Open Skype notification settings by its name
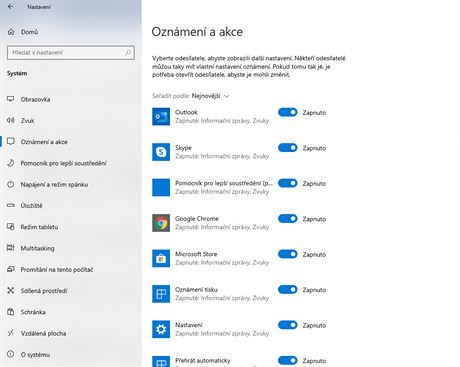Viewport: 460px width, 367px height. click(x=183, y=148)
